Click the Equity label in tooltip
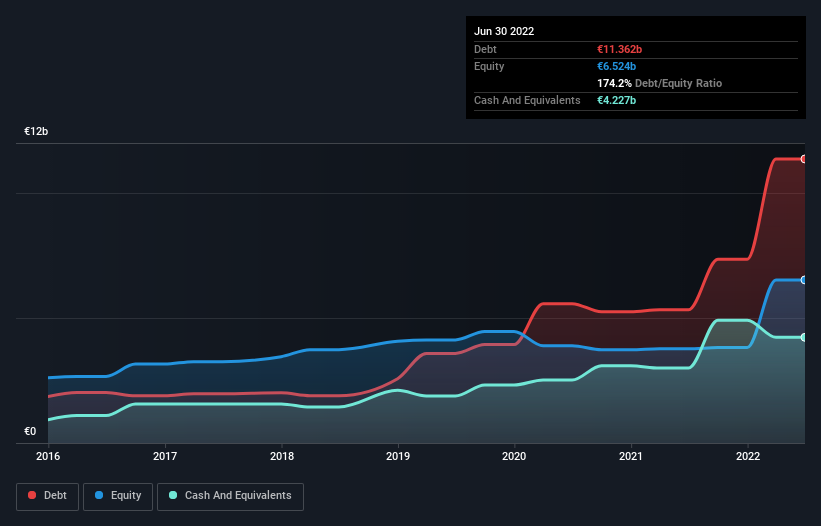This screenshot has width=821, height=526. (489, 66)
